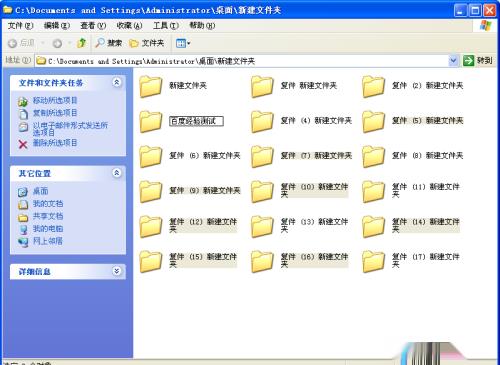Screen dimensions: 500x365
Task: Click the Go (转到) button
Action: pyautogui.click(x=478, y=61)
